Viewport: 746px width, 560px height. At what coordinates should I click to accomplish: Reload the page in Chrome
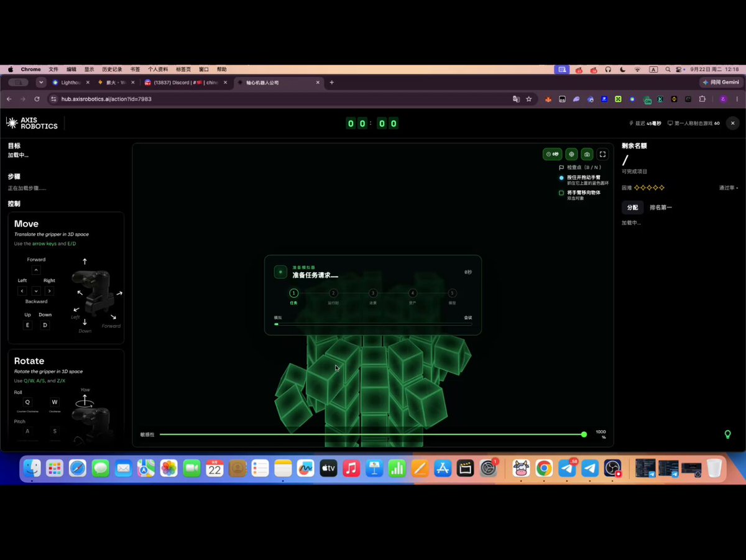click(37, 99)
